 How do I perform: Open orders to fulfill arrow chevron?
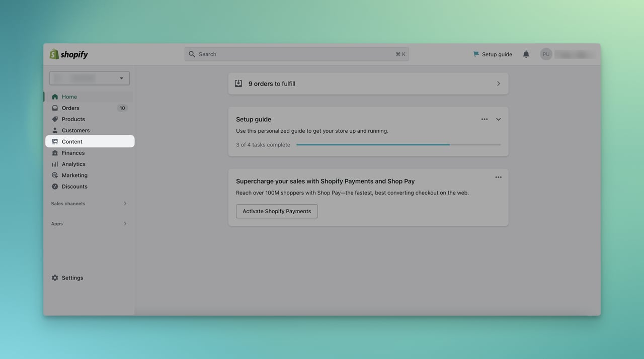498,83
